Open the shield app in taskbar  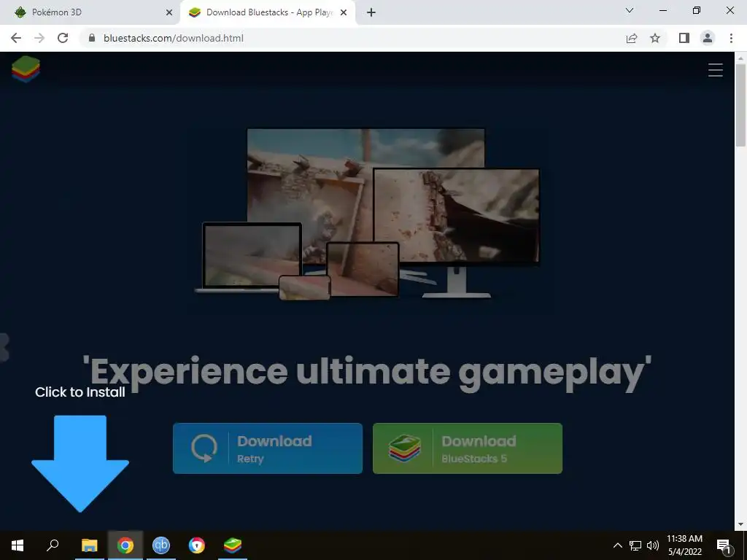[x=197, y=545]
